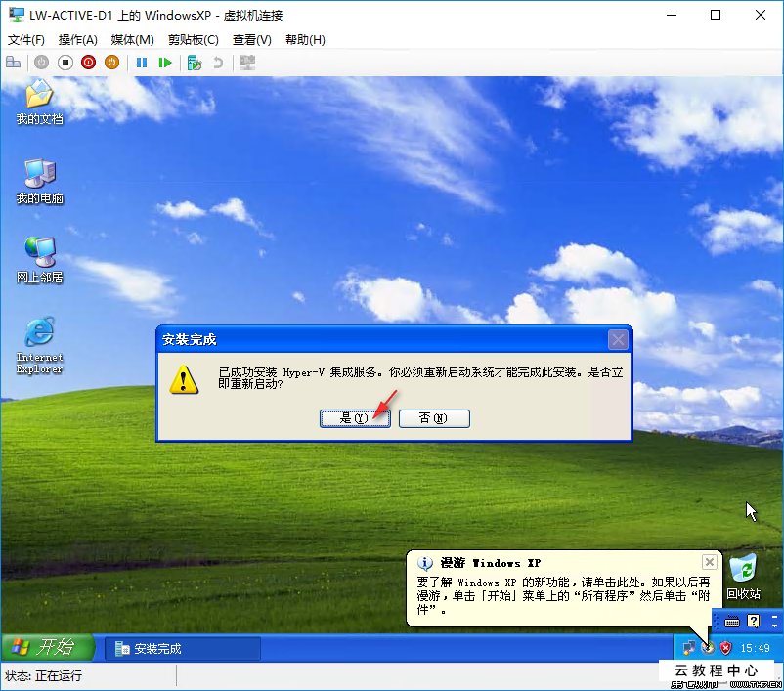Select the 我的文档 desktop icon

pos(39,103)
